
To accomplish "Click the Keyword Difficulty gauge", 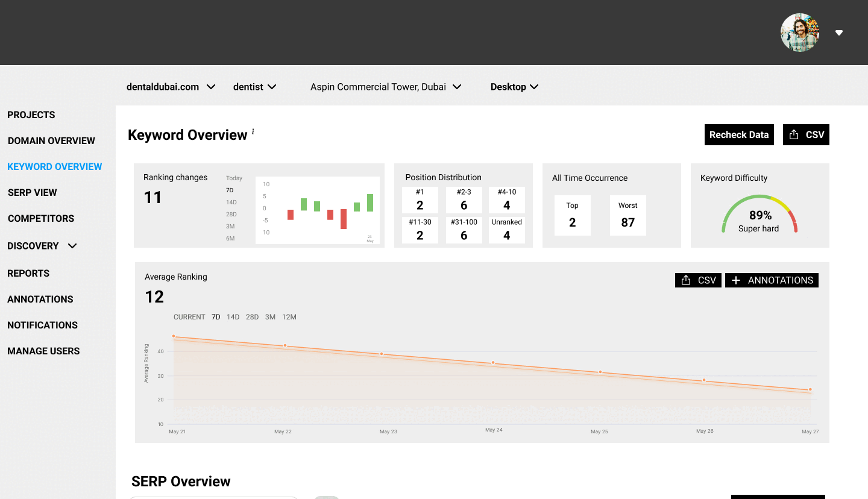I will click(759, 215).
